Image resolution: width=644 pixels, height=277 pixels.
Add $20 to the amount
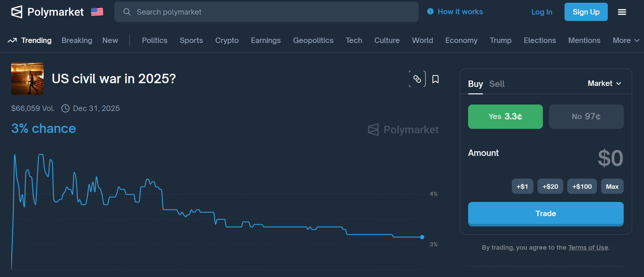coord(550,186)
